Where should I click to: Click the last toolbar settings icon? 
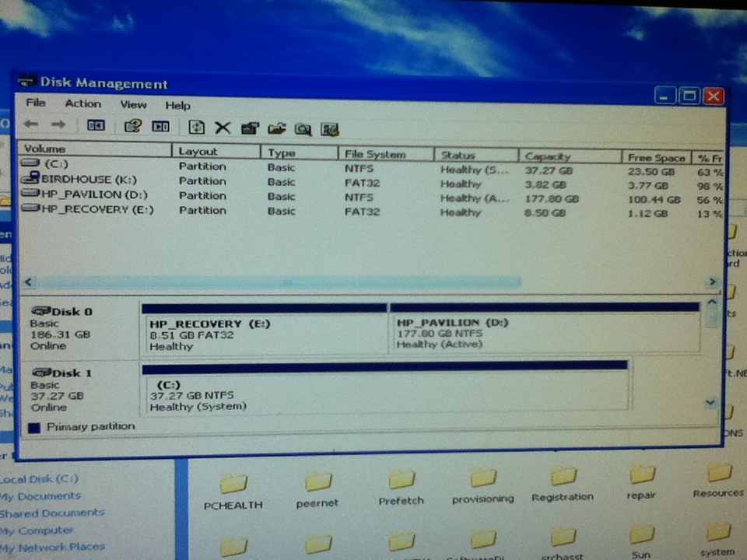click(330, 130)
